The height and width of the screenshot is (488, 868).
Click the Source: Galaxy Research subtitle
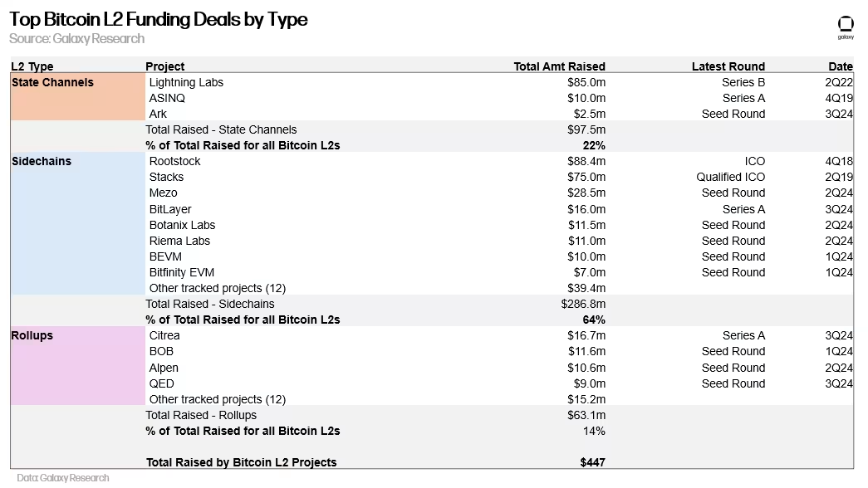click(x=76, y=39)
